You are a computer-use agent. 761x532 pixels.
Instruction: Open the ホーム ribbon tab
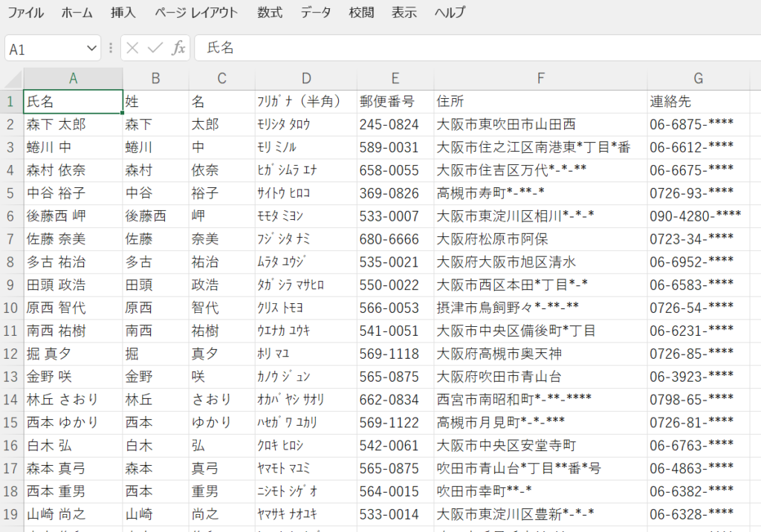tap(77, 13)
